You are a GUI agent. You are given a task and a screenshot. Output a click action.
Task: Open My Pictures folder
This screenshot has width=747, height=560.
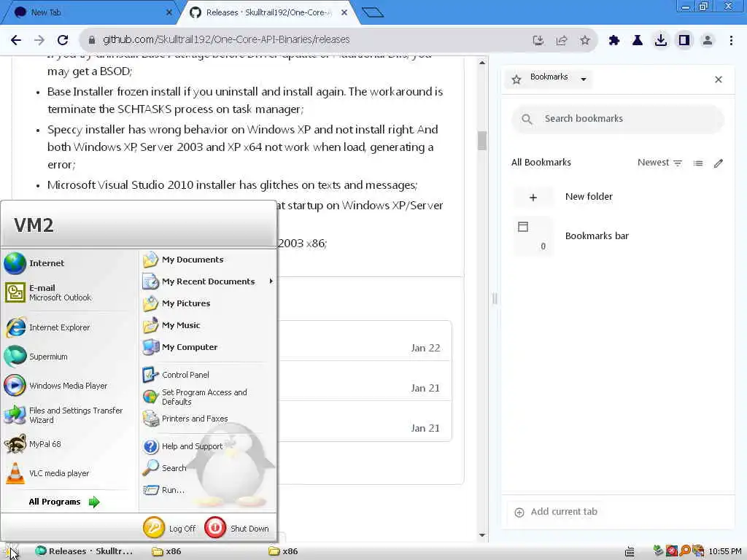[208, 303]
